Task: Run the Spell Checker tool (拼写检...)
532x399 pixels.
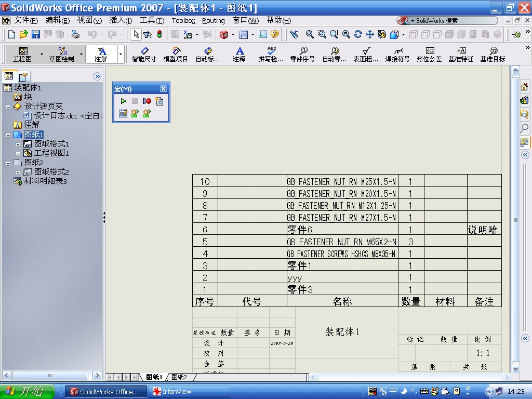Action: pos(271,54)
